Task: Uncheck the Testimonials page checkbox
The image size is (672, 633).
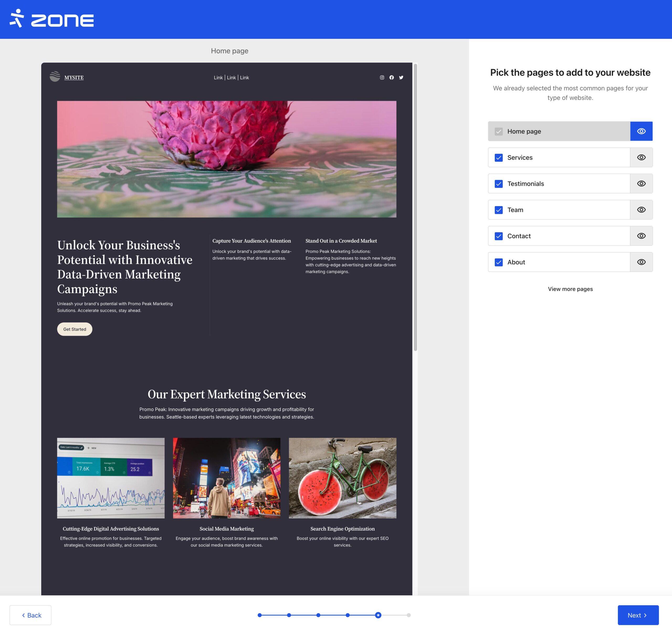Action: [x=498, y=184]
